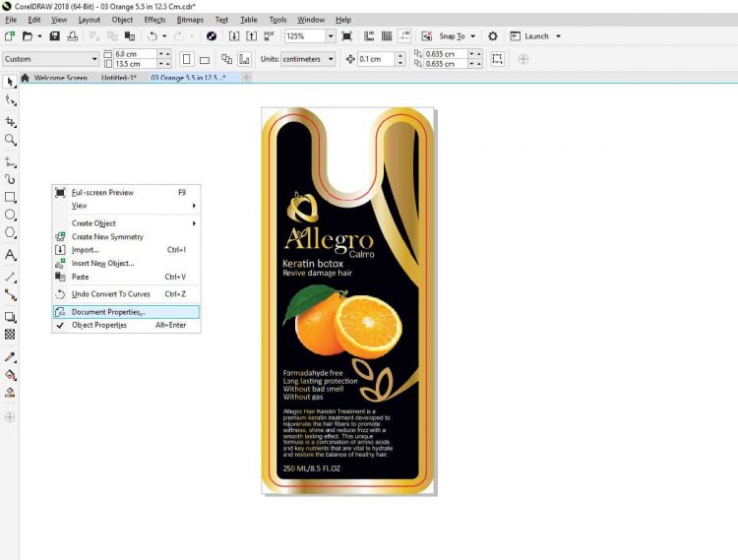Open the Bitmaps menu

point(190,20)
